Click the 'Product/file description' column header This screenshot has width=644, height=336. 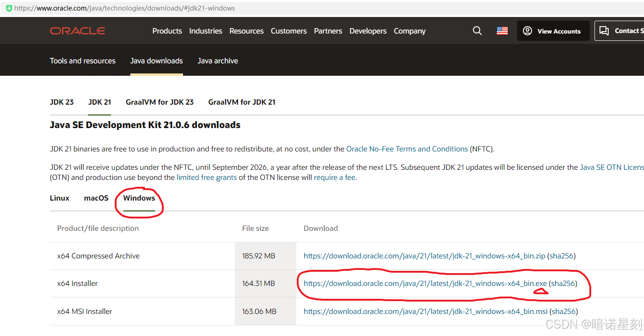point(98,228)
